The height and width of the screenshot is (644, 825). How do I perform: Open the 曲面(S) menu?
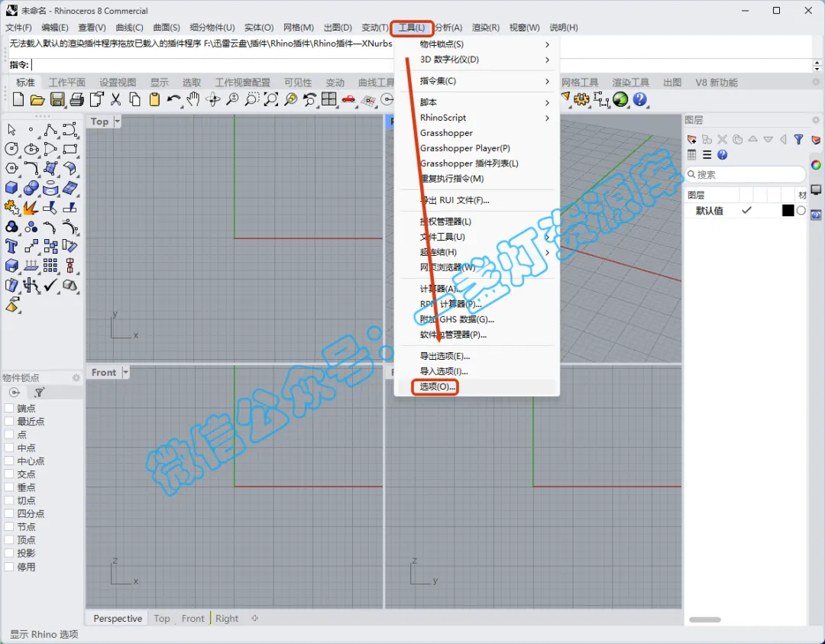click(167, 28)
